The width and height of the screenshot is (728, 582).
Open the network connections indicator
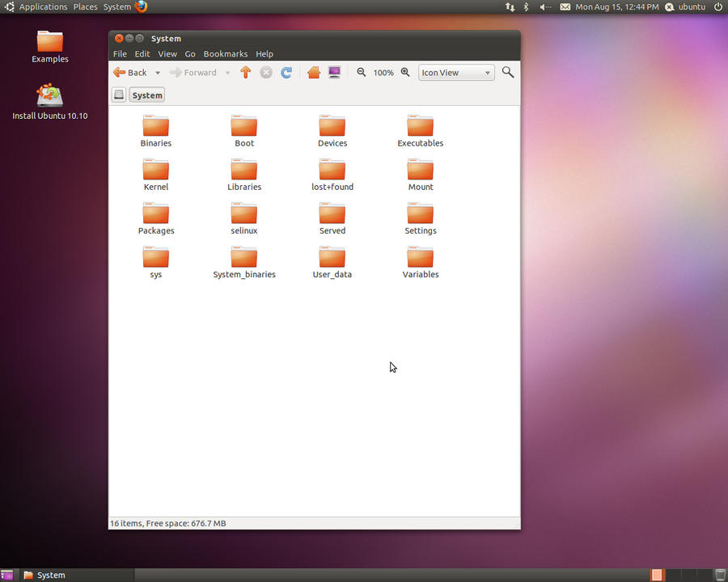[x=510, y=7]
